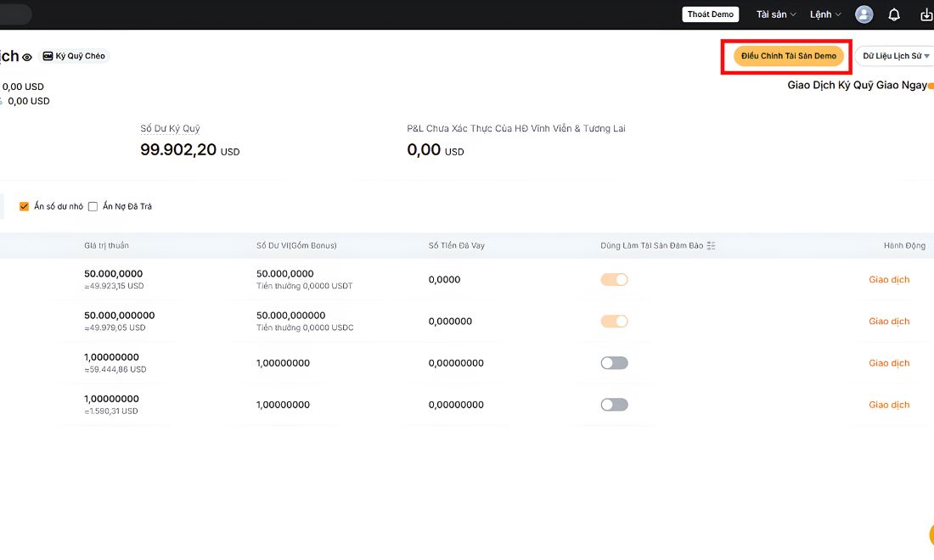This screenshot has width=934, height=560.
Task: Open the Dữ Liệu Lịch Sử dropdown
Action: (895, 56)
